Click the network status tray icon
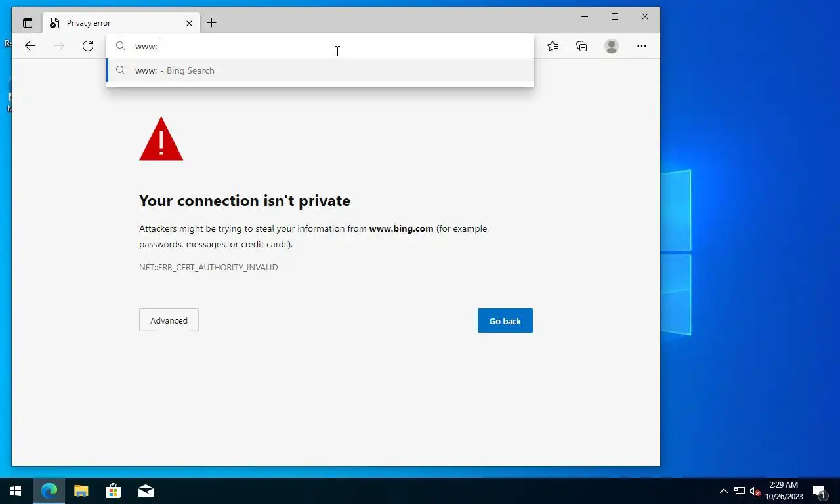Screen dimensions: 840x504 point(740,491)
